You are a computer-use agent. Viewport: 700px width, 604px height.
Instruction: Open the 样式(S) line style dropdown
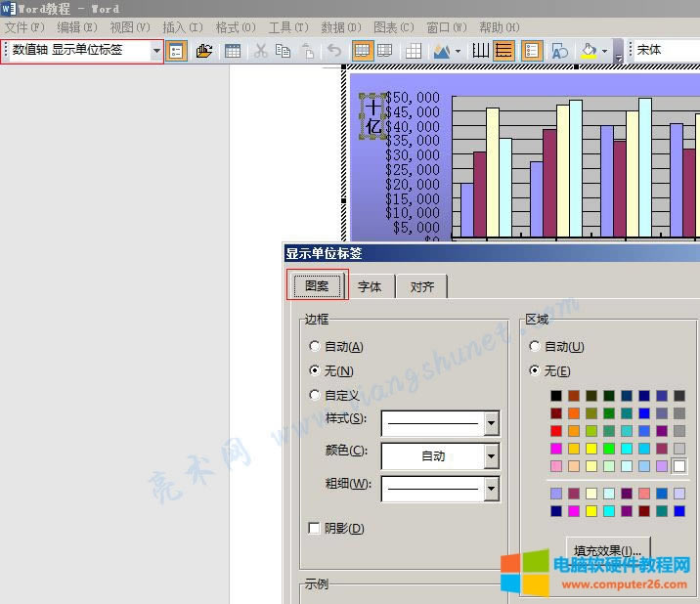click(491, 423)
